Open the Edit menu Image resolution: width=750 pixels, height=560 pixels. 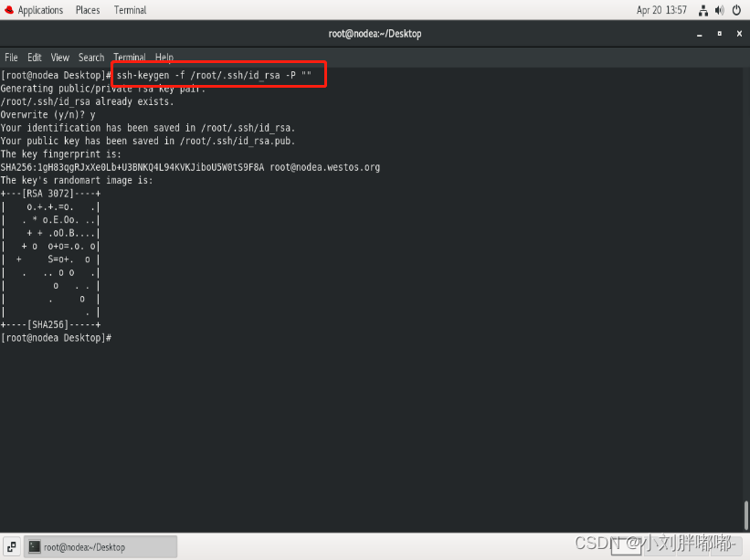click(34, 57)
